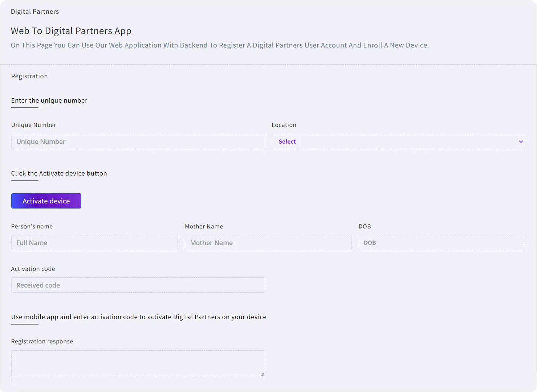Click the Location field label
The width and height of the screenshot is (537, 392).
[x=284, y=125]
